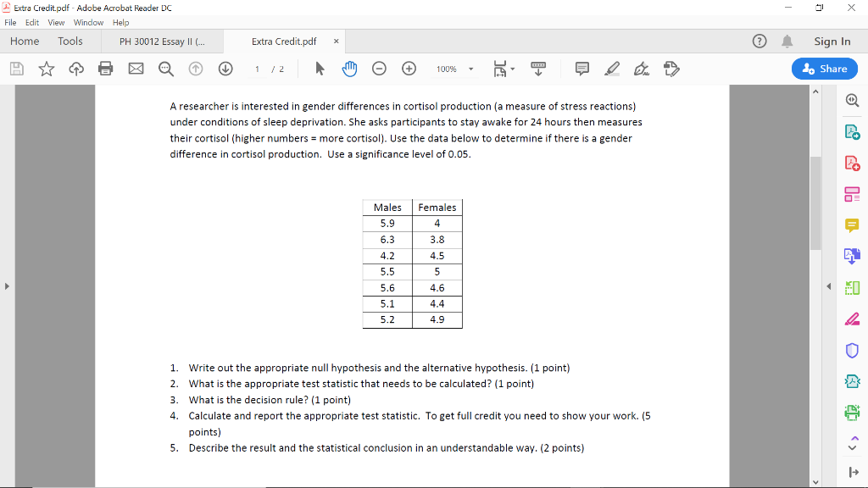Open the View menu
The width and height of the screenshot is (868, 488).
point(56,23)
